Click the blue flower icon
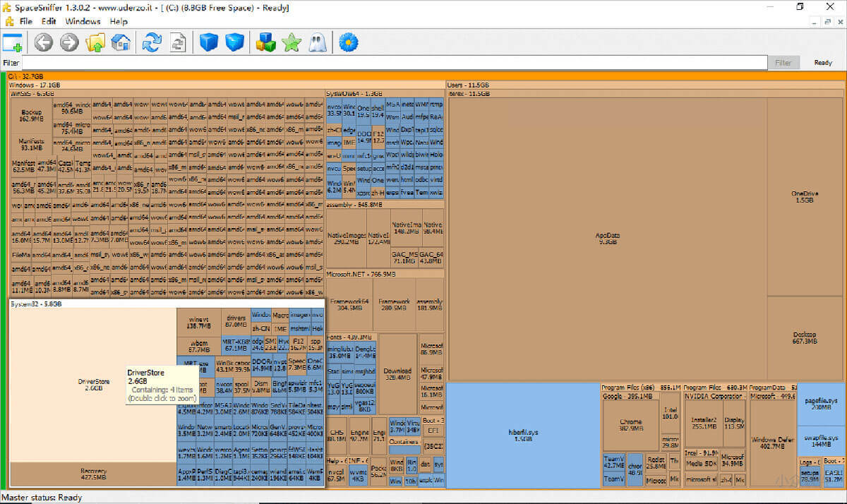Viewport: 847px width, 504px height. pos(348,43)
